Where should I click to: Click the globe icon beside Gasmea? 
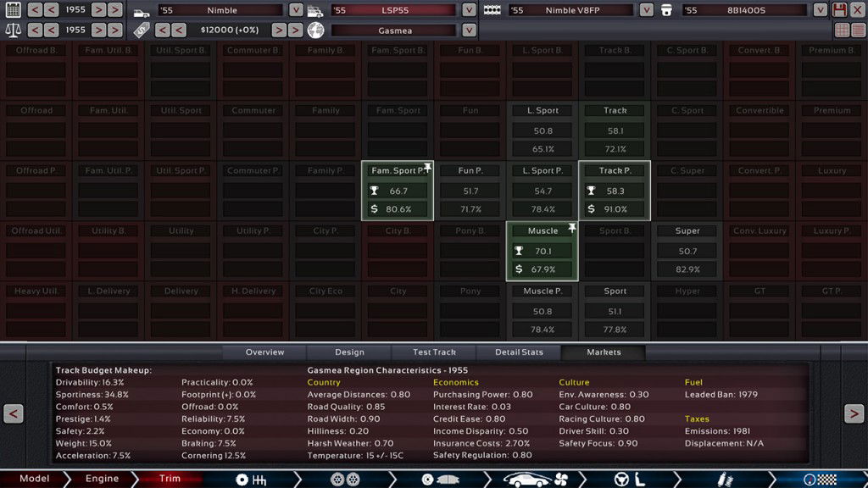pyautogui.click(x=315, y=30)
